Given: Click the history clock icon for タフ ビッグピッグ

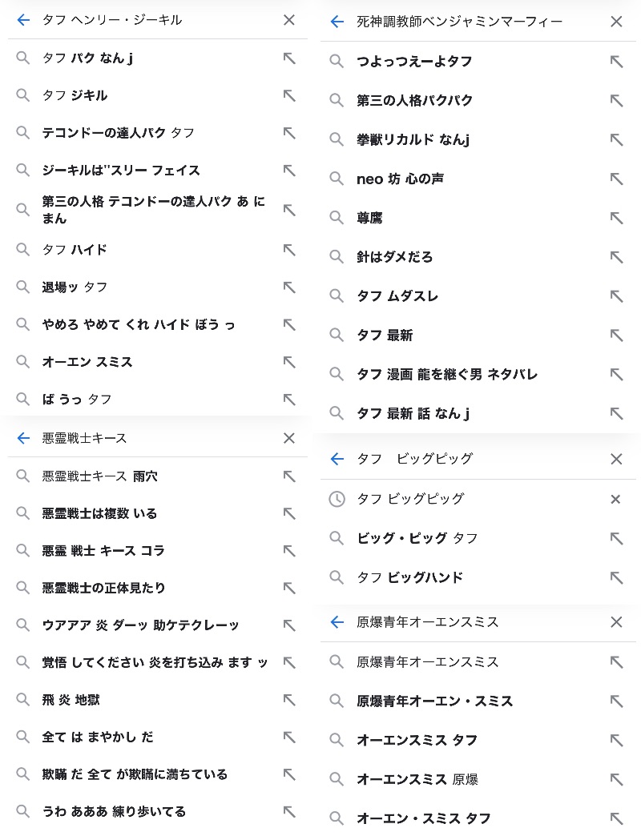Looking at the screenshot, I should [337, 499].
